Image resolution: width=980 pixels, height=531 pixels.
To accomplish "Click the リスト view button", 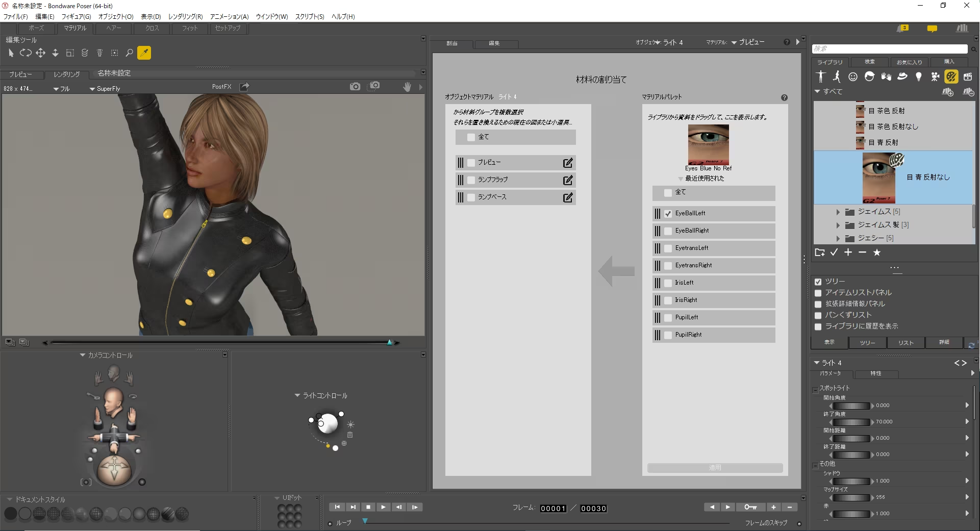I will pyautogui.click(x=906, y=343).
